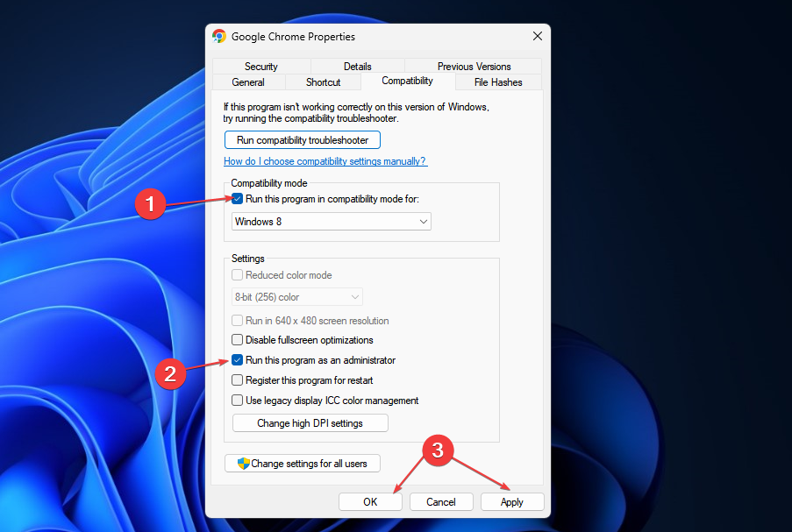Open the File Hashes tab

point(498,82)
